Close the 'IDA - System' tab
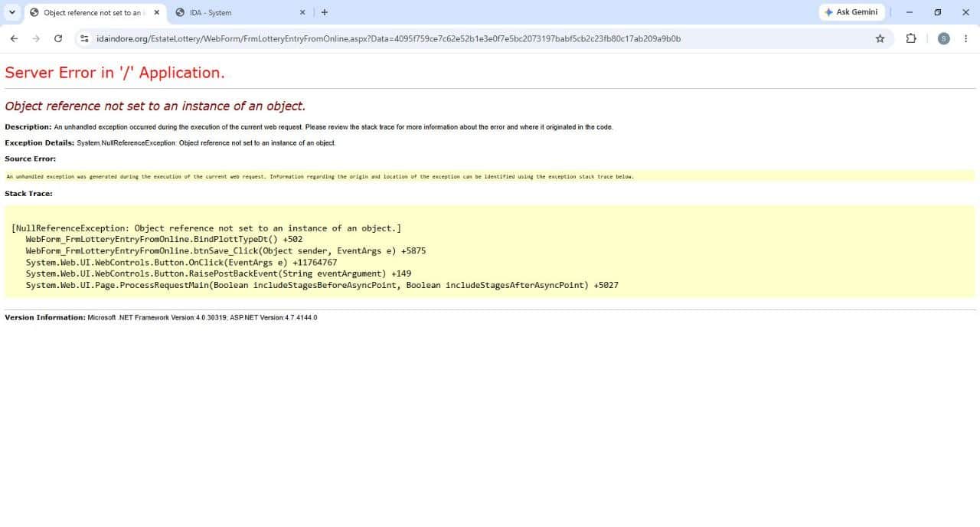 tap(302, 12)
